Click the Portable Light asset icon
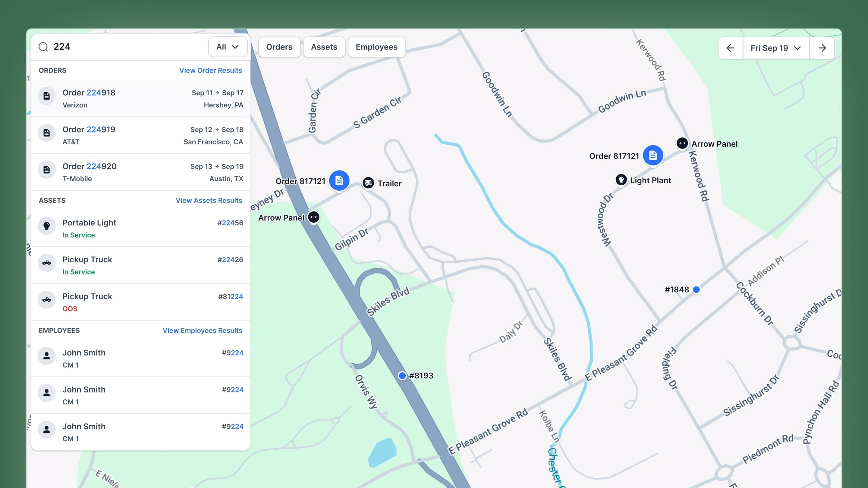Image resolution: width=868 pixels, height=488 pixels. pos(46,226)
